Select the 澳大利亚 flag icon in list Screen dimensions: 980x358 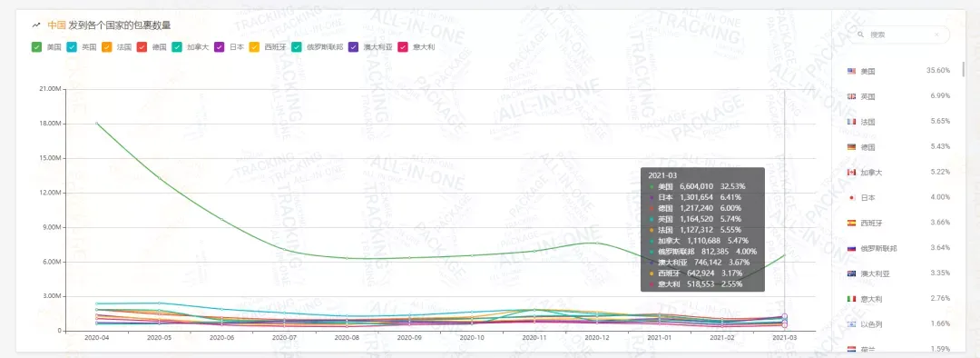pyautogui.click(x=851, y=273)
